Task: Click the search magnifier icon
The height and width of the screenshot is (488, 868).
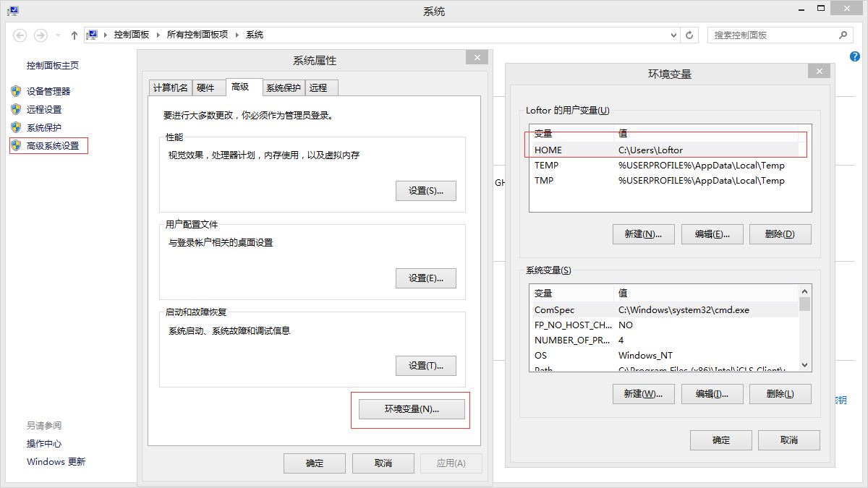Action: click(x=844, y=34)
